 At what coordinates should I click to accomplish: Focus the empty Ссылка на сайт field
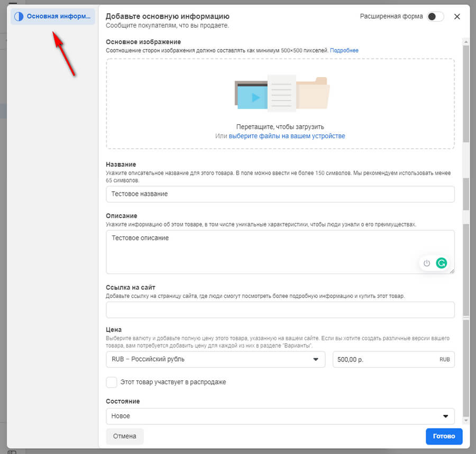[x=280, y=310]
